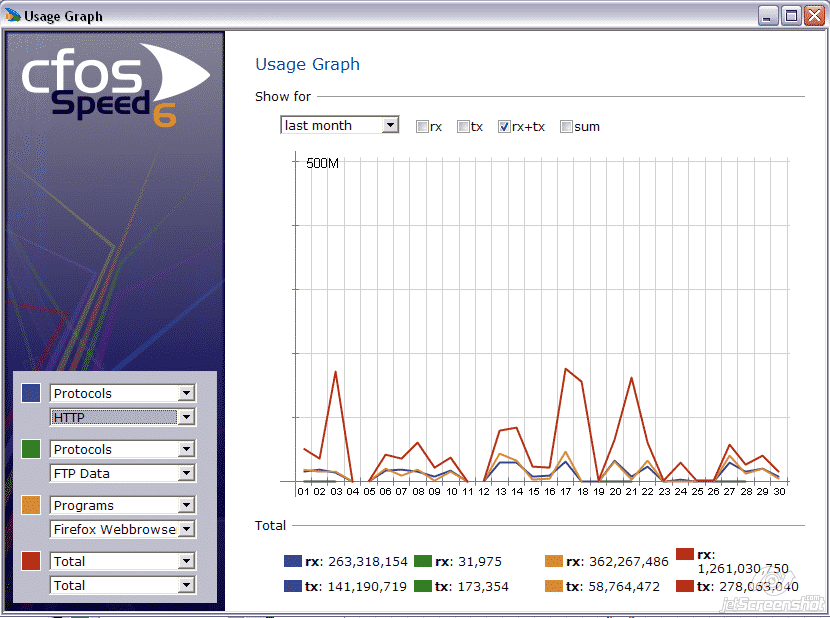Click the cFos Speed 6 logo

(x=115, y=84)
